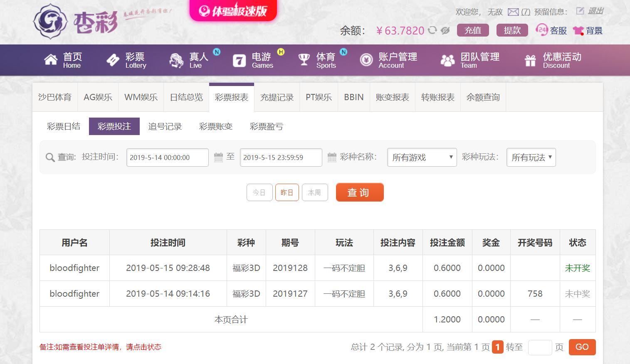
Task: Open 未中奖 status for bet details
Action: [577, 294]
